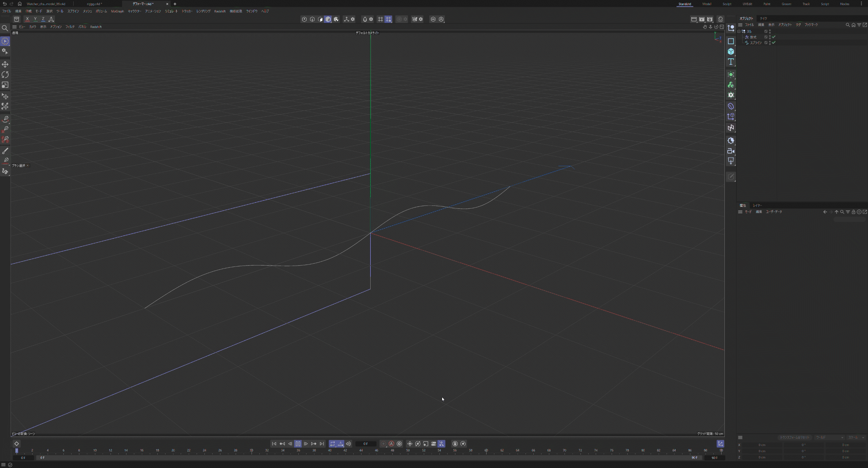Disable the スプライン object green checkmark
Image resolution: width=868 pixels, height=468 pixels.
point(774,43)
